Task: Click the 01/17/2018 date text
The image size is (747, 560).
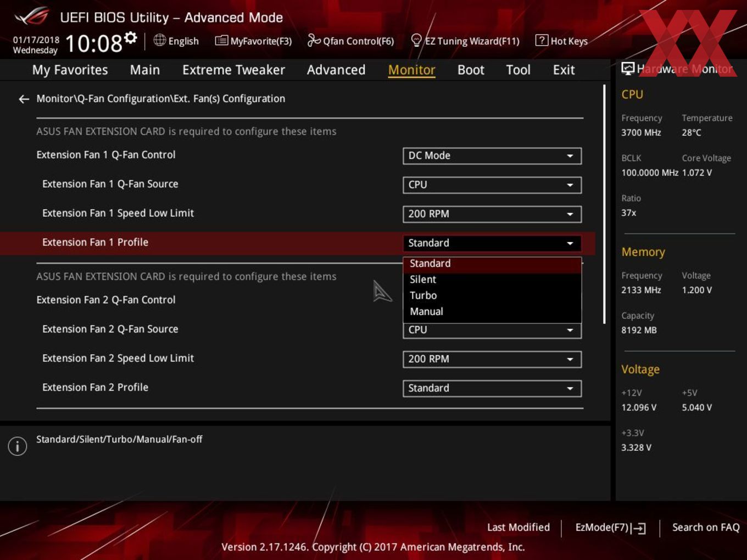Action: point(36,40)
